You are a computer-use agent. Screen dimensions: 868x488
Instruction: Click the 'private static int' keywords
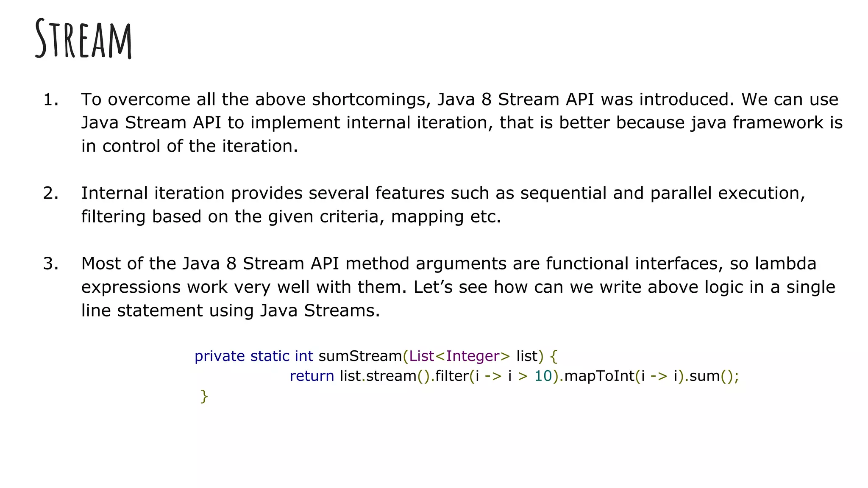coord(254,356)
